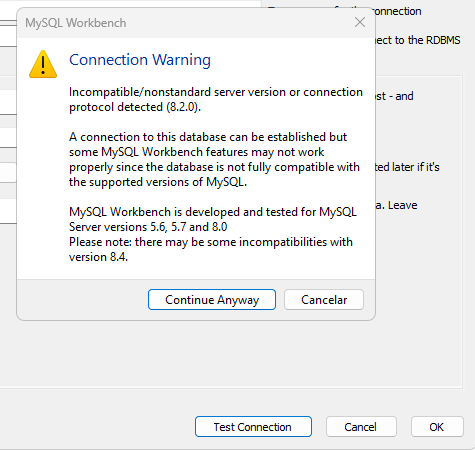
Task: Click the yellow warning triangle icon
Action: click(x=43, y=64)
